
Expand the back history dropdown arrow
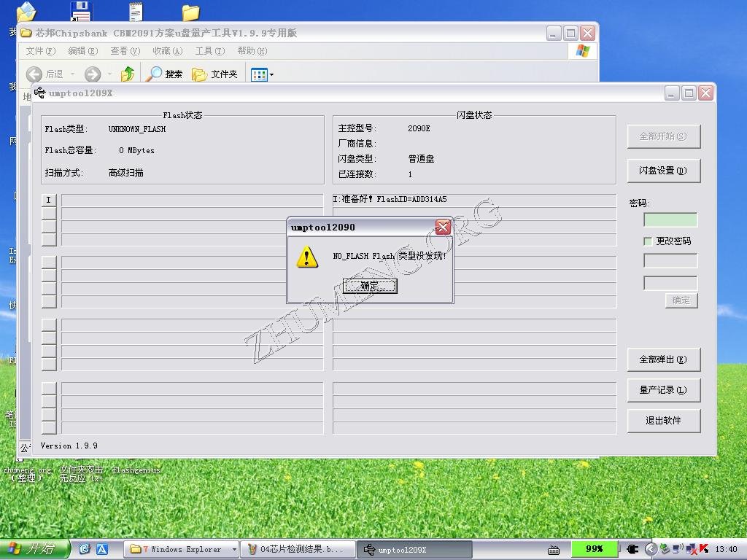coord(72,74)
